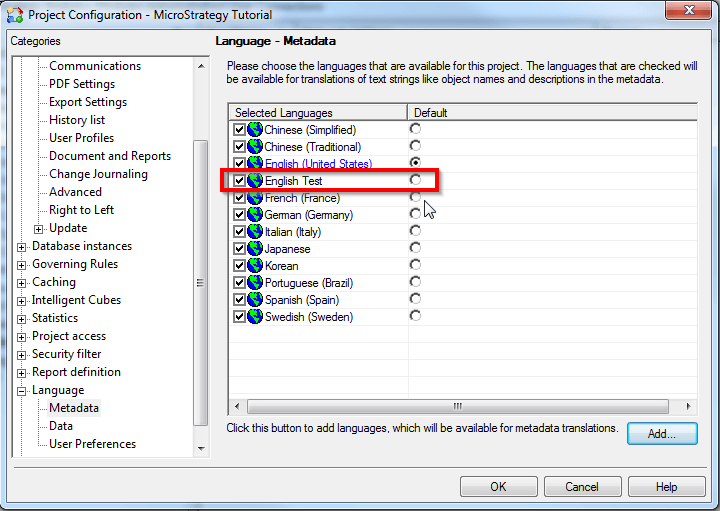
Task: Set Korean as default language
Action: pyautogui.click(x=415, y=264)
